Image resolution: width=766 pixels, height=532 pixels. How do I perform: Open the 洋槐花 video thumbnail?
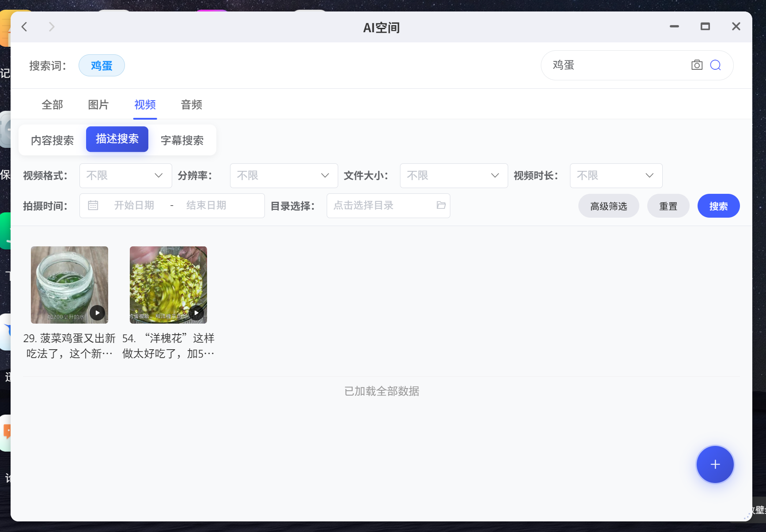click(168, 285)
